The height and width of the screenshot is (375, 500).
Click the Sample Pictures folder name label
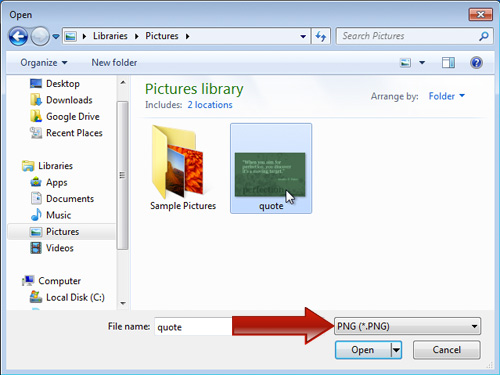[183, 206]
